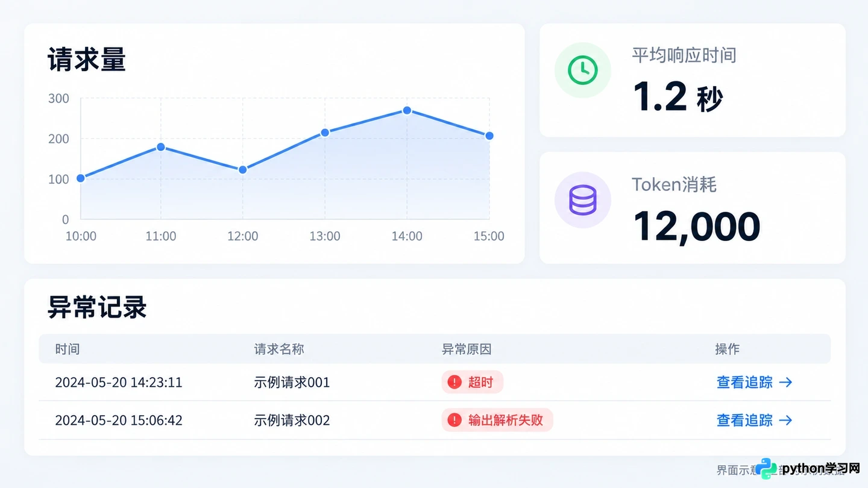
Task: Select the 14:00 peak data point
Action: point(407,110)
